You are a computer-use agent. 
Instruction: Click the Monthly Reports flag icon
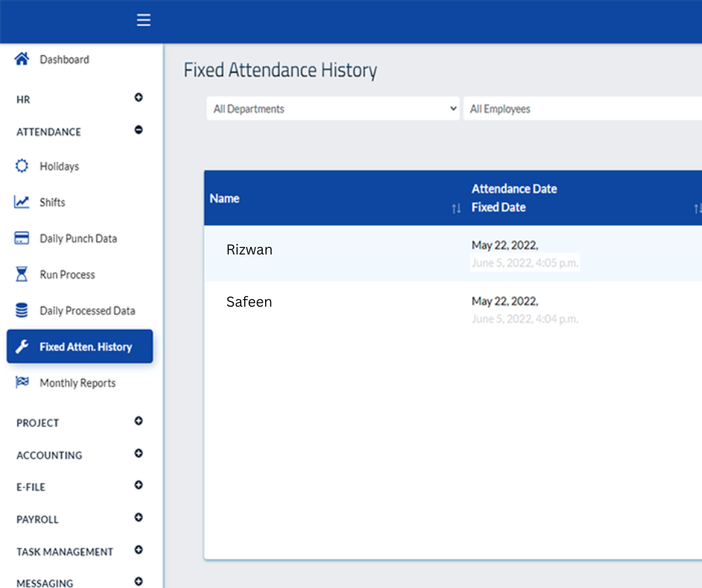pyautogui.click(x=22, y=382)
